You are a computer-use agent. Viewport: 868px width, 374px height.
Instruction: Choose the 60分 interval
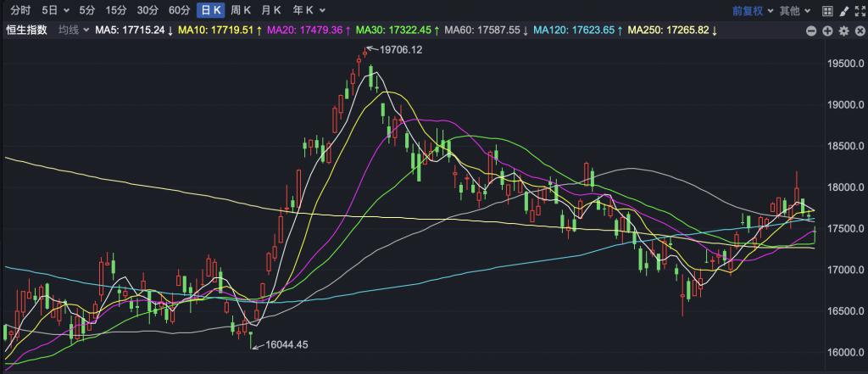pyautogui.click(x=179, y=11)
